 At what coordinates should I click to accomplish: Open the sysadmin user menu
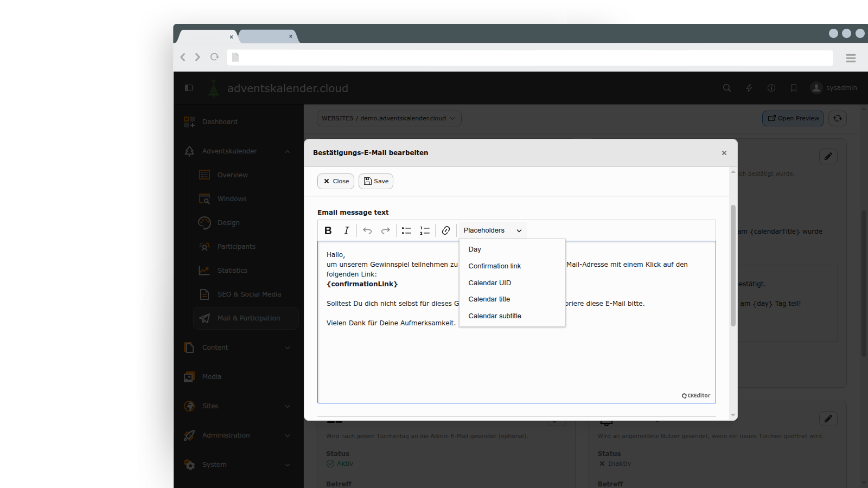click(834, 88)
